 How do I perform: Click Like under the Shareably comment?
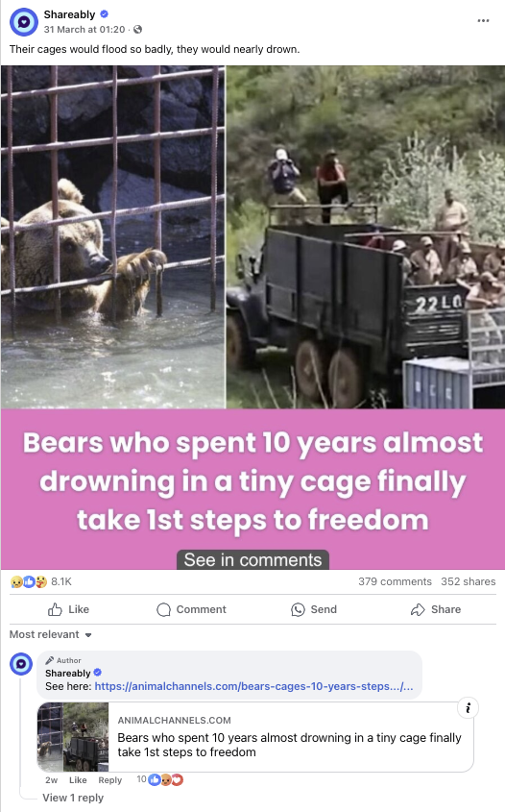[x=78, y=780]
